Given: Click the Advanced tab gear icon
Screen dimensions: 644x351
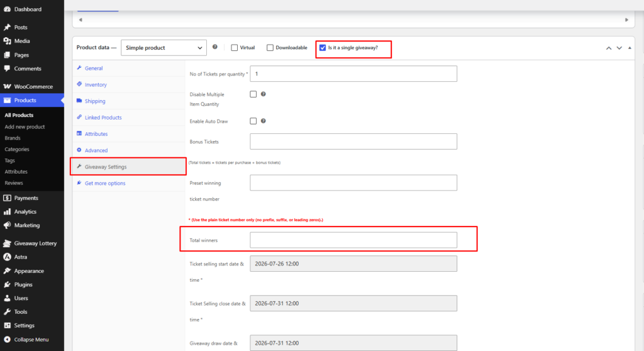Looking at the screenshot, I should [x=79, y=150].
